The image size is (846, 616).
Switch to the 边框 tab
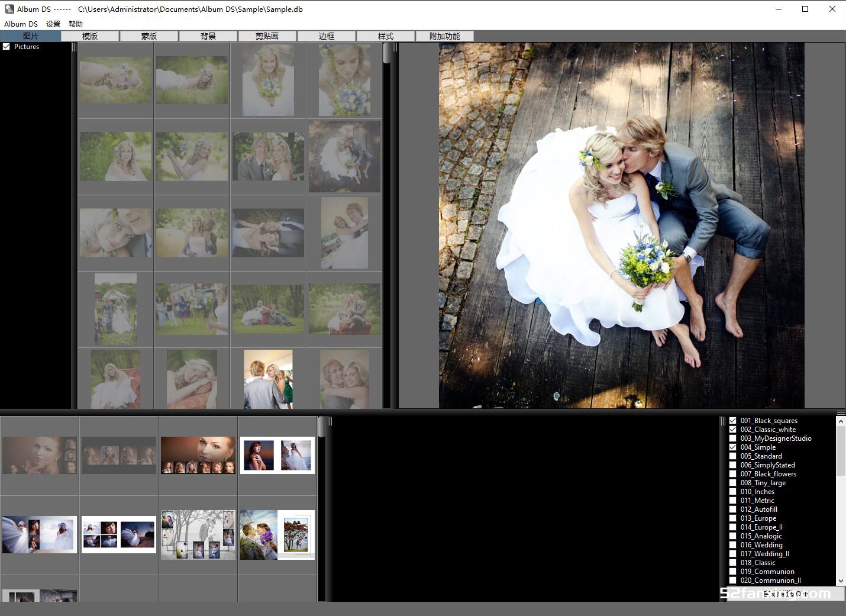[x=327, y=36]
